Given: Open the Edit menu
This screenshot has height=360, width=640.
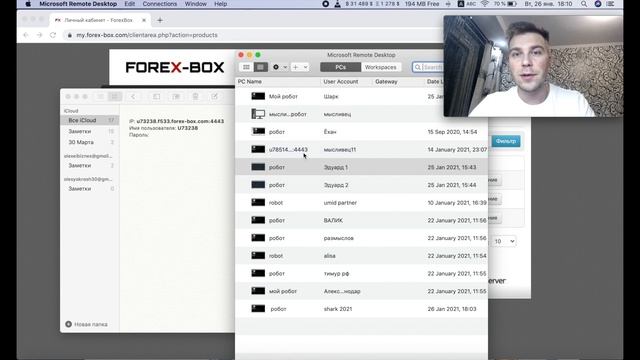Looking at the screenshot, I should [130, 4].
